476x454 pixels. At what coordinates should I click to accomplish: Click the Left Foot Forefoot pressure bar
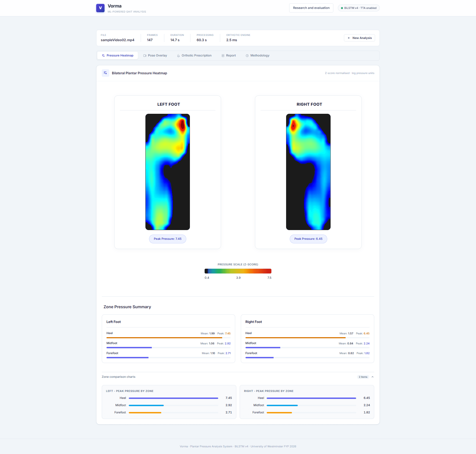168,357
